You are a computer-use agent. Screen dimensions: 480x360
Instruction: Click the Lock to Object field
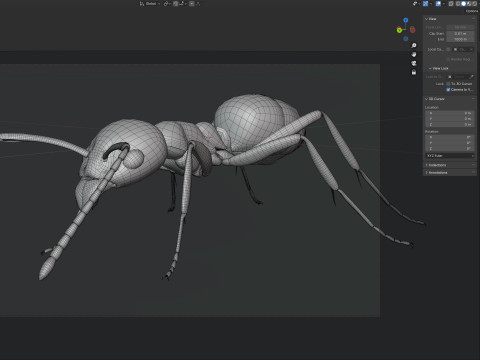[x=457, y=77]
